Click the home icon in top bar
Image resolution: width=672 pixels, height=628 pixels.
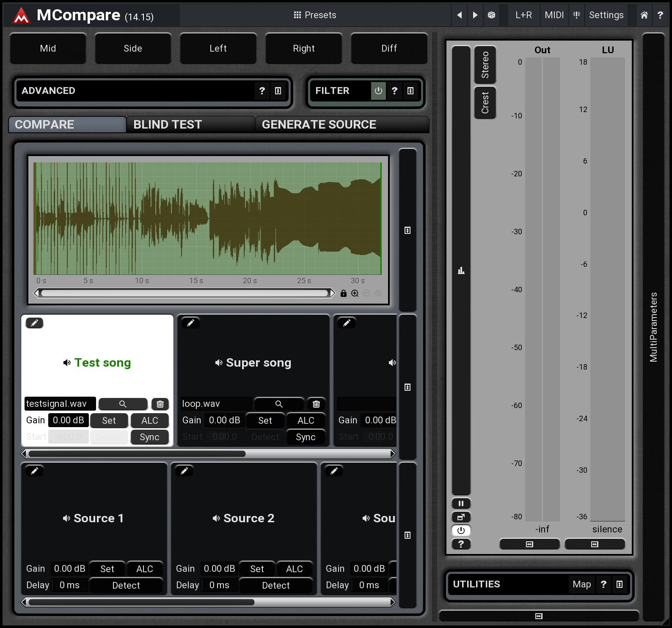click(x=644, y=15)
